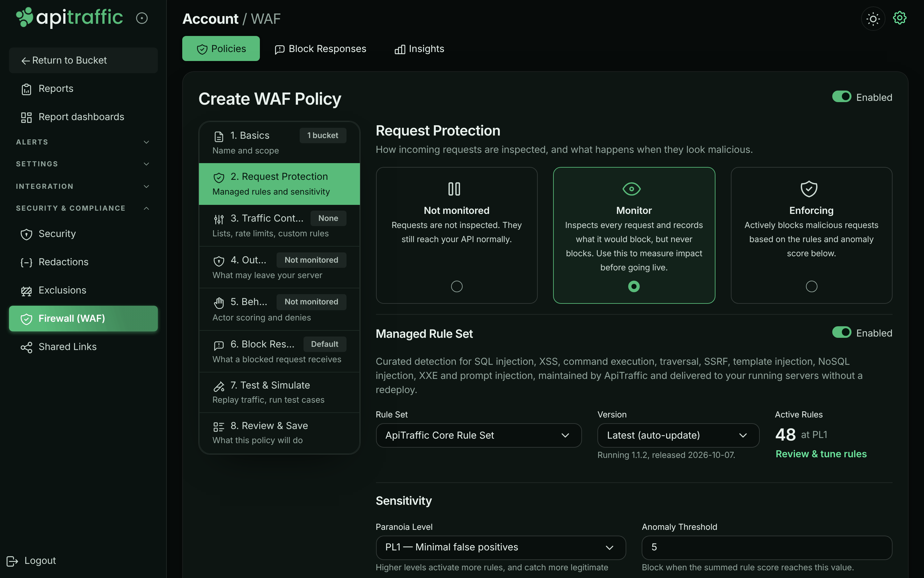The width and height of the screenshot is (924, 578).
Task: Click the Exclusions icon in sidebar
Action: (x=26, y=291)
